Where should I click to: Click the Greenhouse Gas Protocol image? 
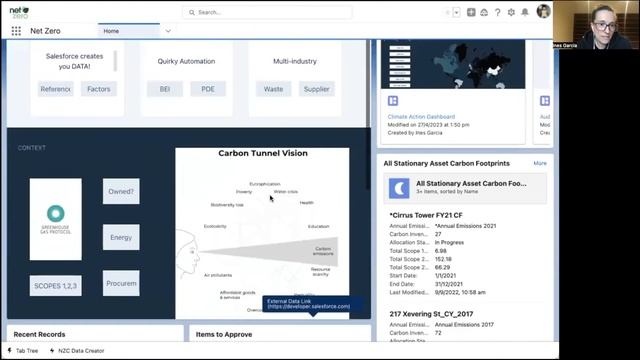click(56, 219)
